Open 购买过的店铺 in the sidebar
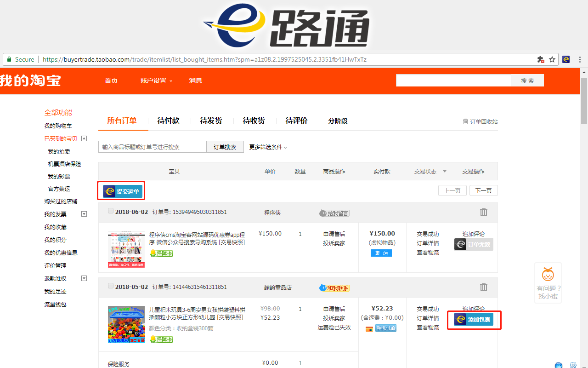Viewport: 588px width, 368px height. 61,201
